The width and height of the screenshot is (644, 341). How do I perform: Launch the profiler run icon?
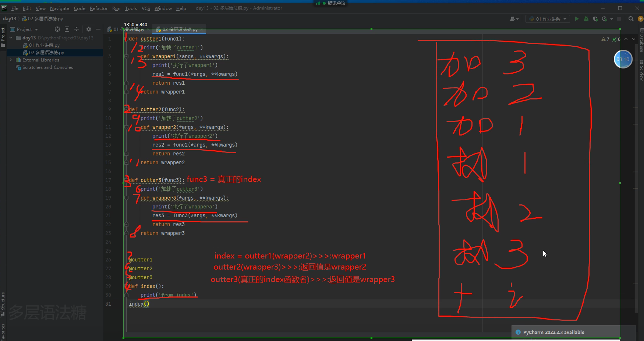coord(604,19)
